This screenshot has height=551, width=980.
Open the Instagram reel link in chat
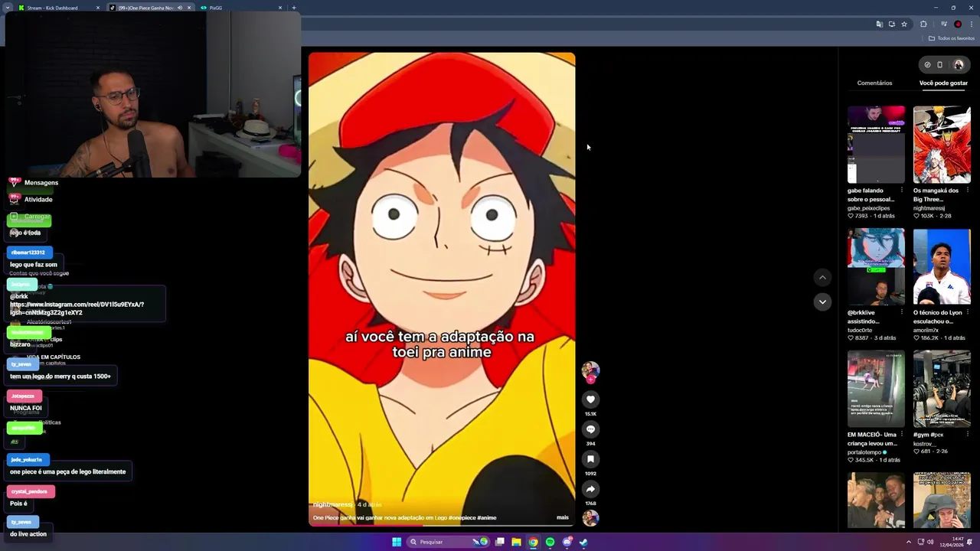click(77, 308)
